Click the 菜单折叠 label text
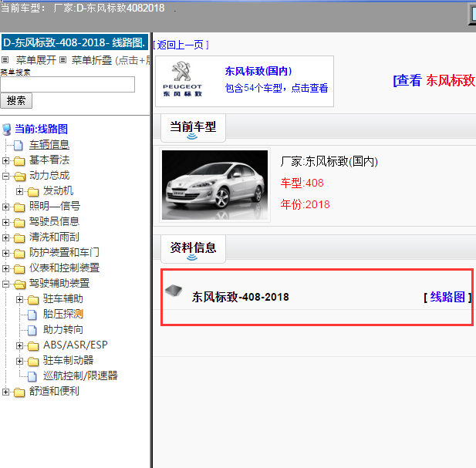 pyautogui.click(x=92, y=60)
